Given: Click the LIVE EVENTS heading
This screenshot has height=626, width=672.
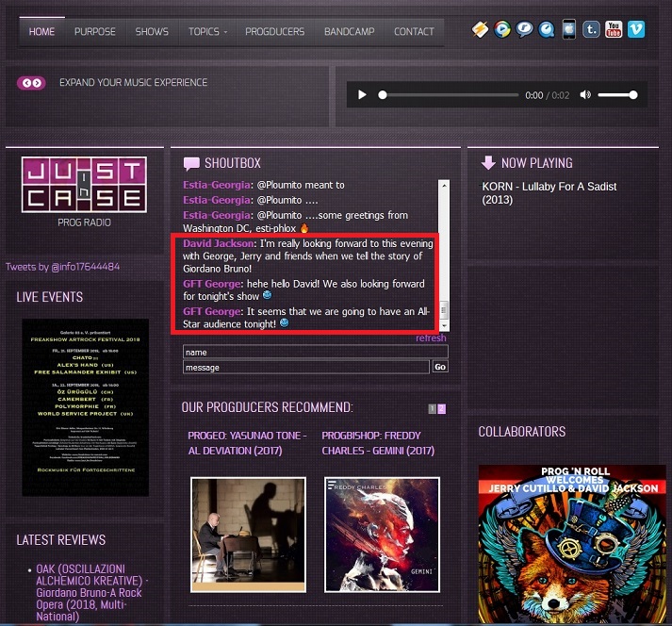Looking at the screenshot, I should point(50,297).
